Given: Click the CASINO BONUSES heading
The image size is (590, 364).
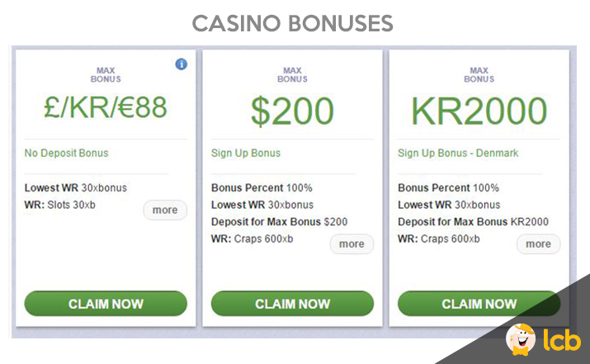Looking at the screenshot, I should [293, 23].
